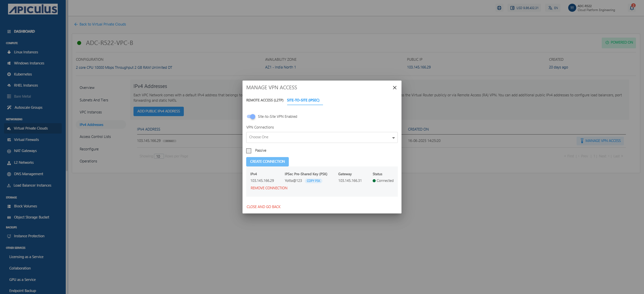Viewport: 644px width, 294px height.
Task: Click the Kubernetes sidebar icon
Action: [x=9, y=75]
